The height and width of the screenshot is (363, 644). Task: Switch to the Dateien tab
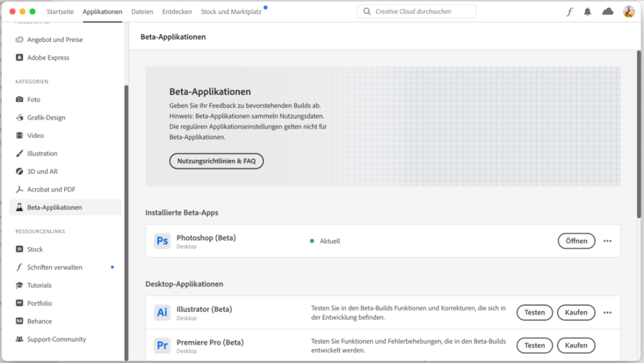pos(142,12)
